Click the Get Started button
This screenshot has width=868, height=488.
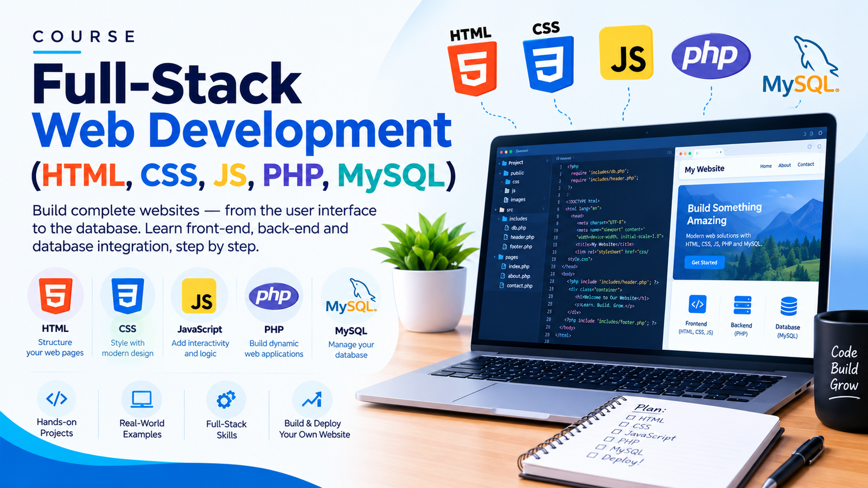704,262
